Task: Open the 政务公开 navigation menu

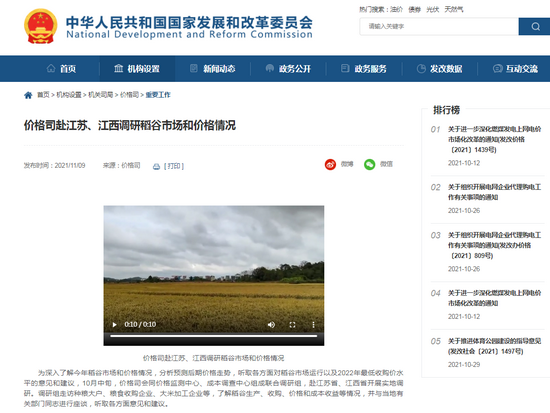Action: [288, 69]
